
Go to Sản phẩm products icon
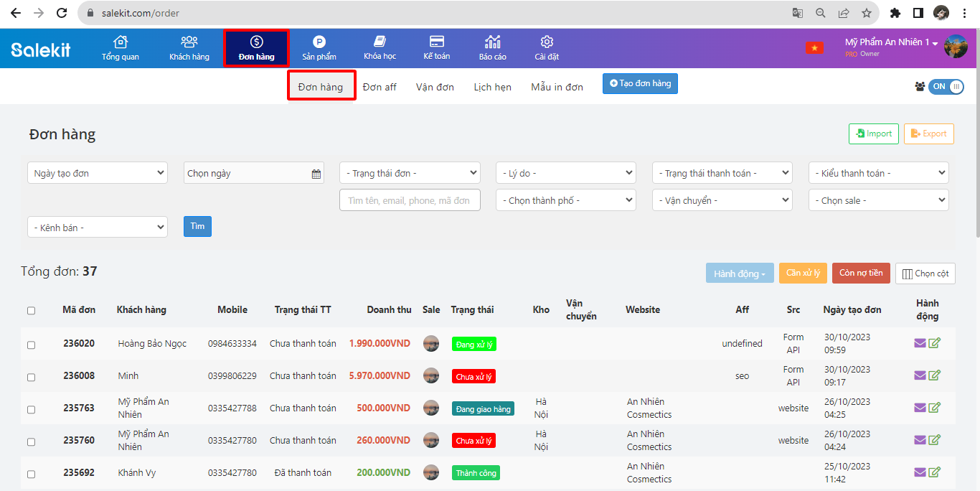[x=319, y=42]
